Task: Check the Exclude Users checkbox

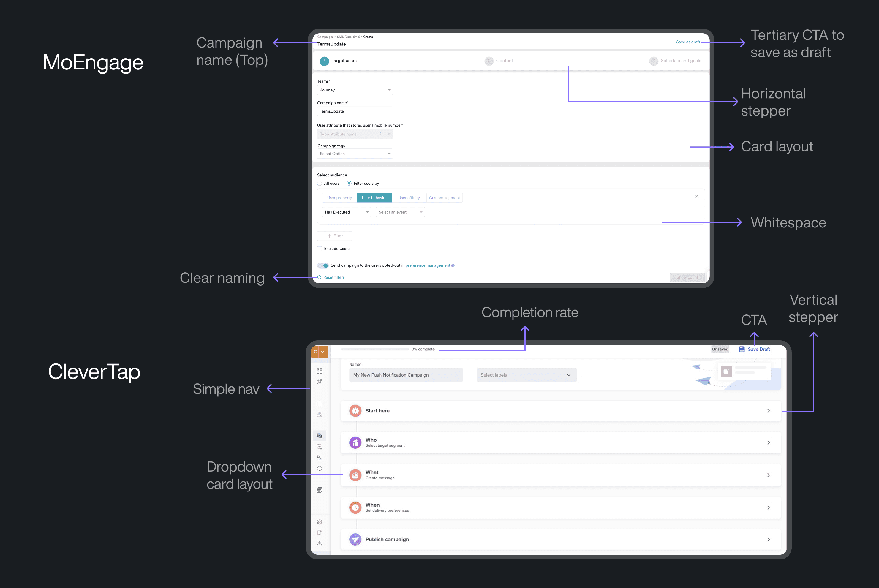Action: click(320, 249)
